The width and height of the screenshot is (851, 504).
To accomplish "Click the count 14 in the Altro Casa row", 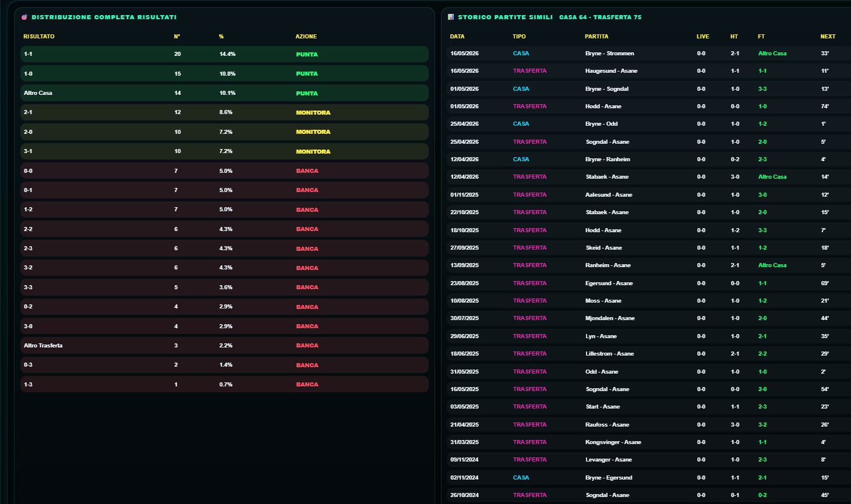I will pos(178,93).
